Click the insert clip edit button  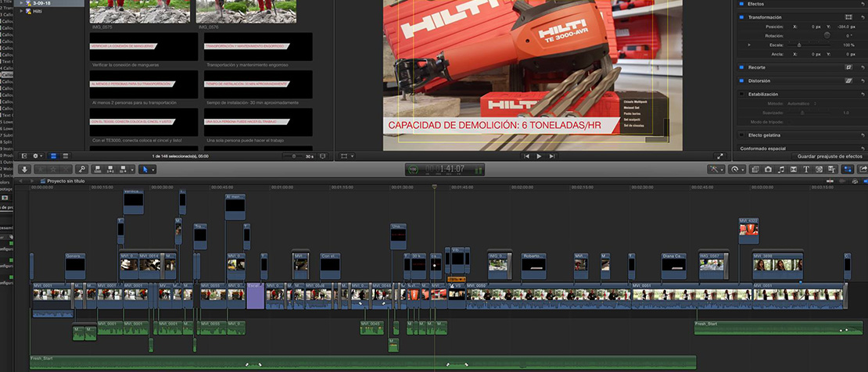tap(110, 170)
